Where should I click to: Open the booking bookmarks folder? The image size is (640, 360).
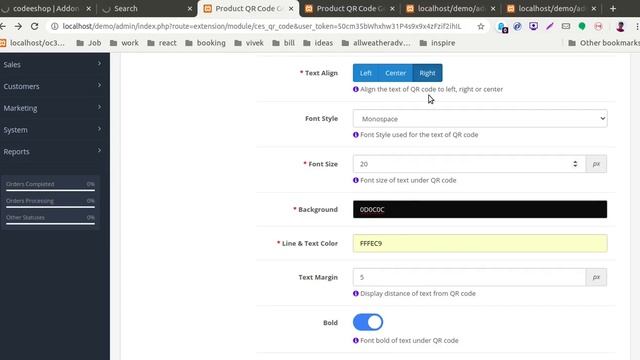coord(205,43)
